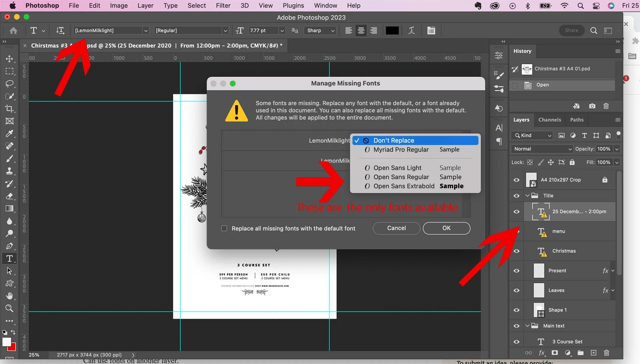Select the Christmas text layer
The image size is (640, 364).
click(570, 251)
